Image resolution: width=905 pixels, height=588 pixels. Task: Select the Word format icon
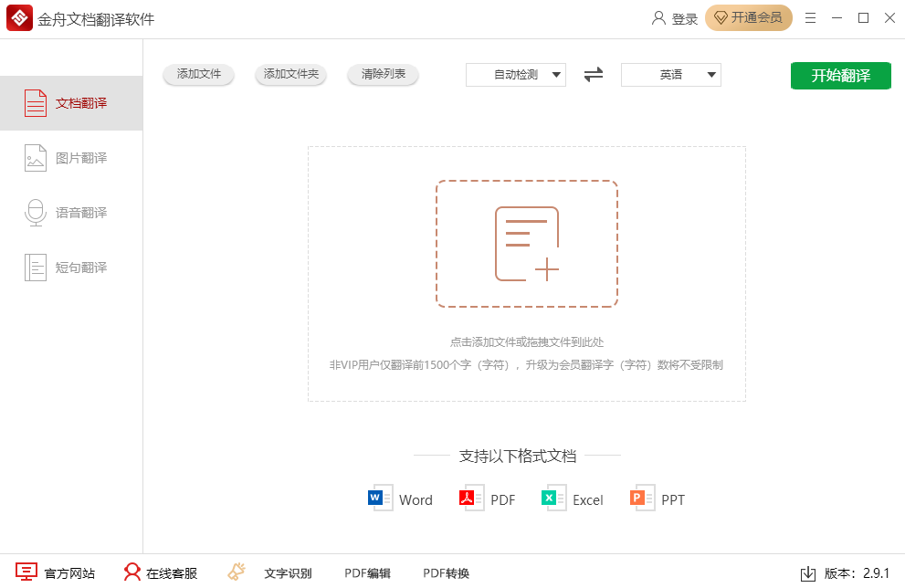379,499
